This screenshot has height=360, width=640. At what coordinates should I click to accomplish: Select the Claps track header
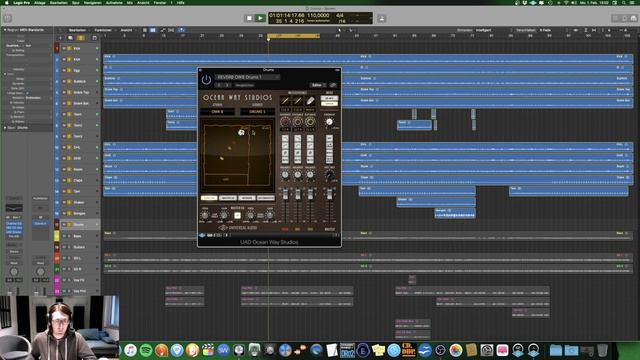tap(78, 180)
